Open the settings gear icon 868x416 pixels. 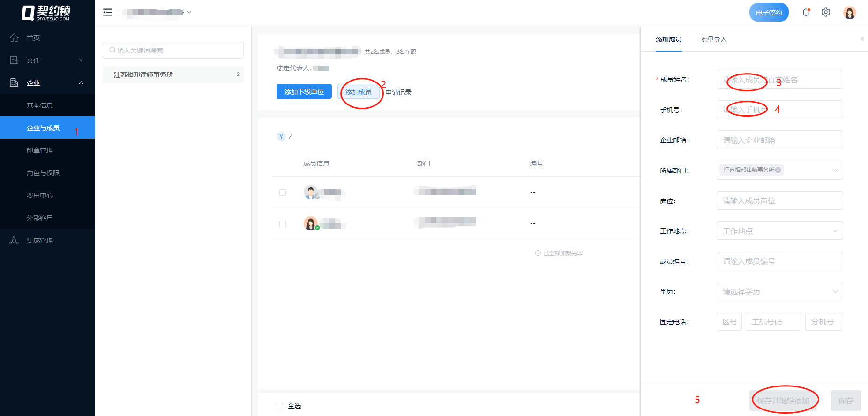pyautogui.click(x=826, y=13)
